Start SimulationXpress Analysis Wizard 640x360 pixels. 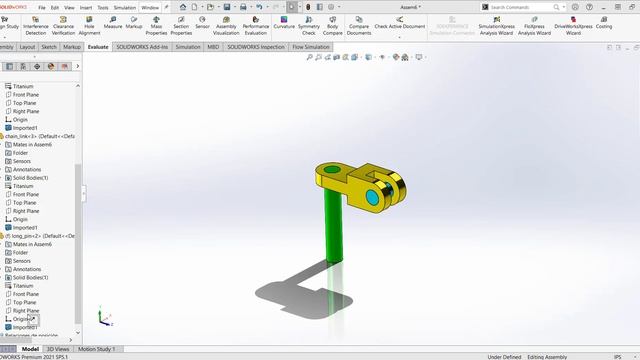tap(496, 26)
